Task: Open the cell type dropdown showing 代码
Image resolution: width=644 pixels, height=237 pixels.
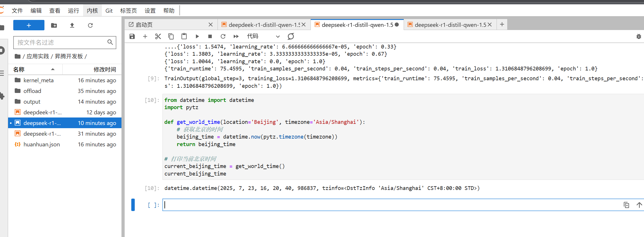Action: [x=263, y=36]
